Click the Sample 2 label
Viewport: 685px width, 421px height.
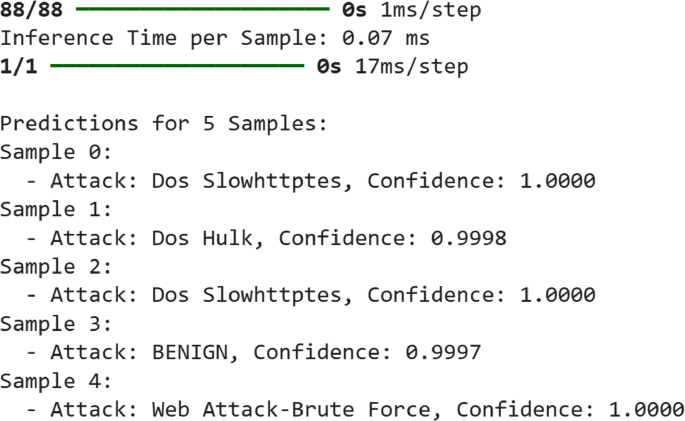pyautogui.click(x=50, y=266)
